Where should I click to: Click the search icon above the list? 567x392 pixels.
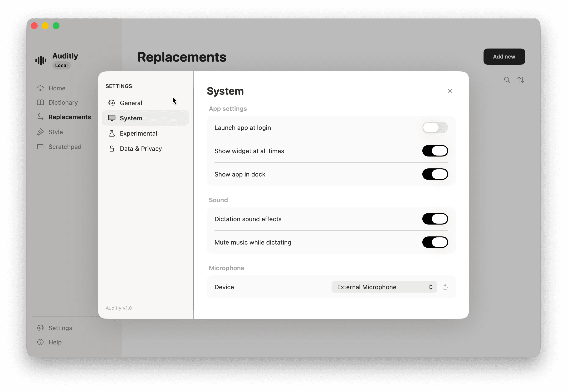[507, 80]
